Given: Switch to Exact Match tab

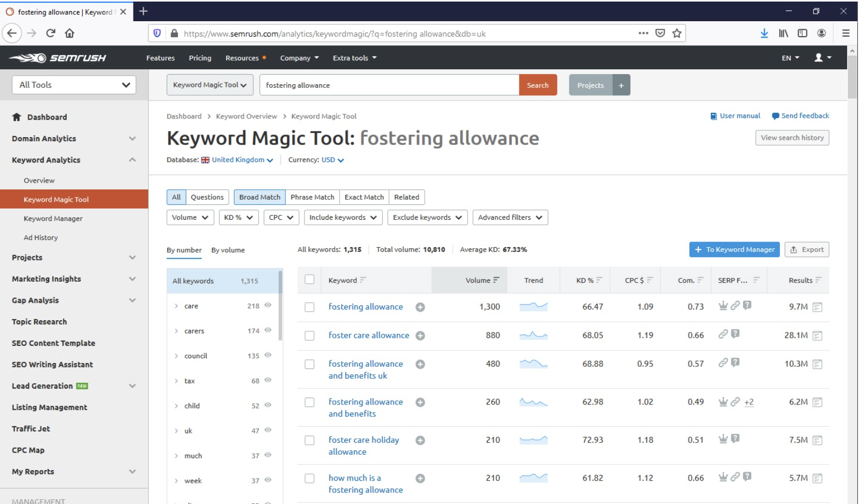Looking at the screenshot, I should coord(364,197).
